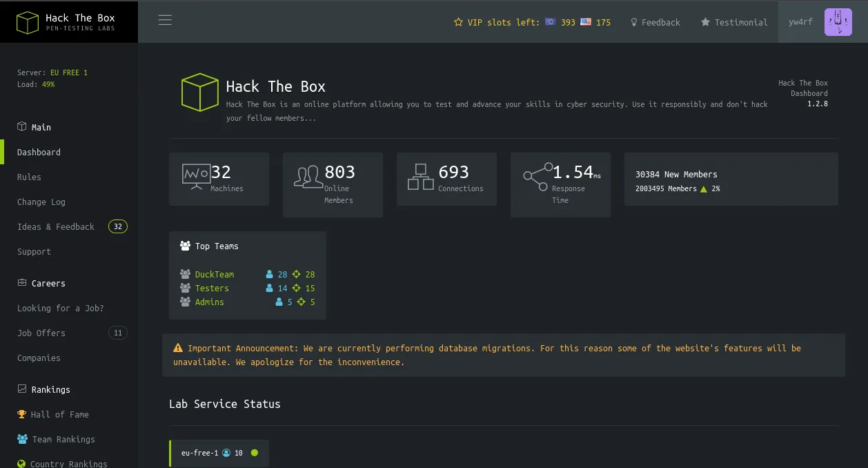Expand the Careers sidebar section
The width and height of the screenshot is (868, 468).
[48, 283]
